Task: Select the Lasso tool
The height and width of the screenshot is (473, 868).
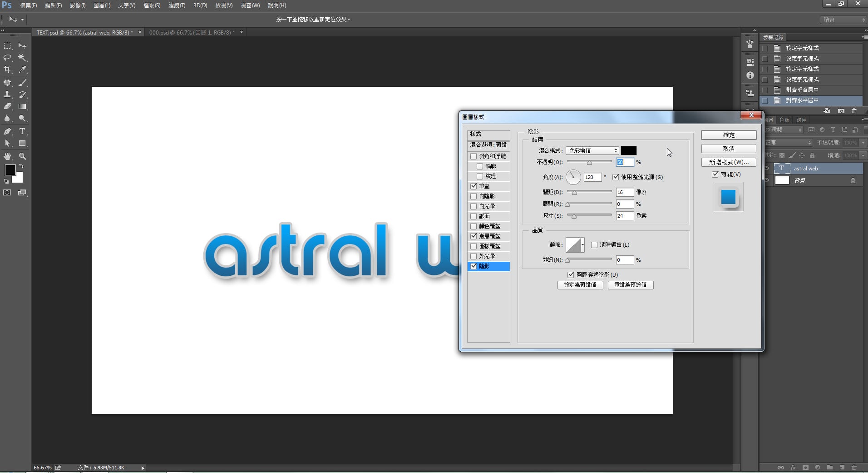Action: pyautogui.click(x=7, y=58)
